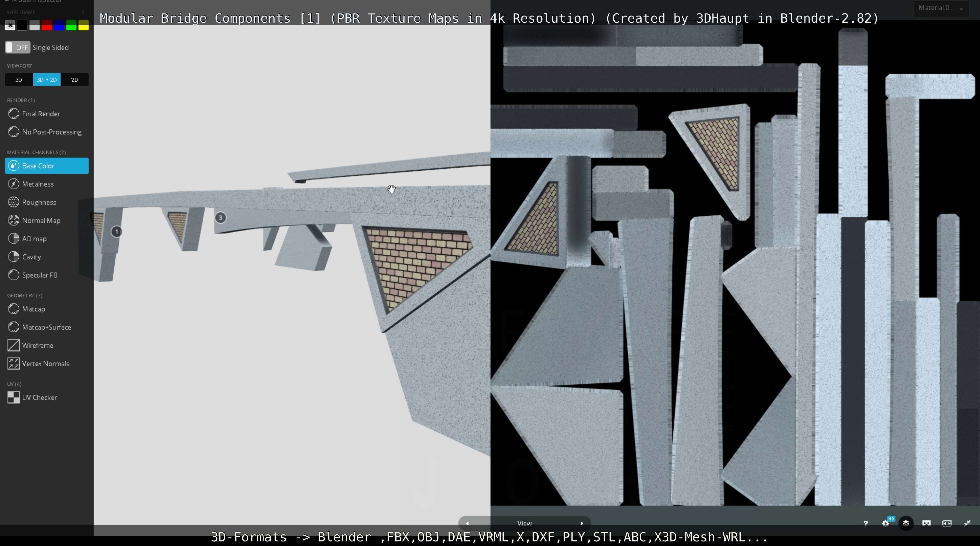Toggle the Model Inspector layers icon
The width and height of the screenshot is (980, 546).
point(906,524)
